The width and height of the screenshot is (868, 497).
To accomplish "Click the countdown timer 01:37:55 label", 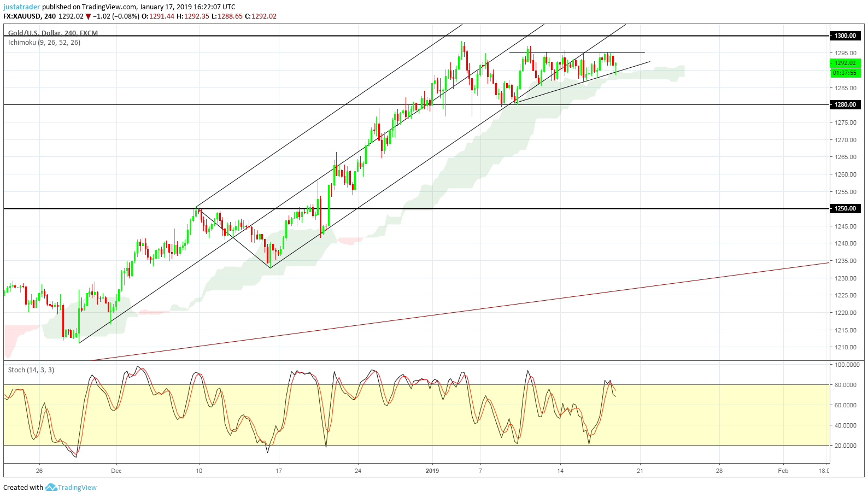I will (845, 73).
